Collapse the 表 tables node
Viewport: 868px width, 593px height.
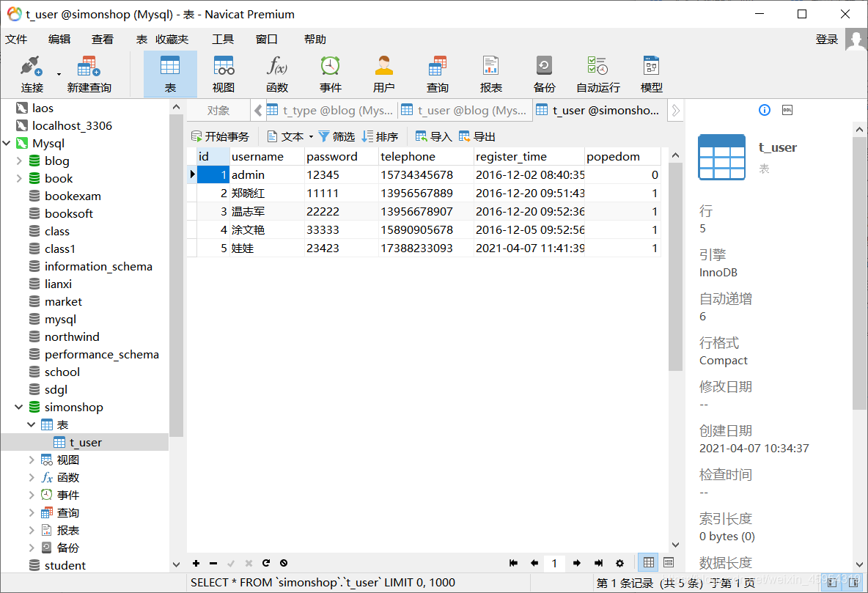coord(32,424)
